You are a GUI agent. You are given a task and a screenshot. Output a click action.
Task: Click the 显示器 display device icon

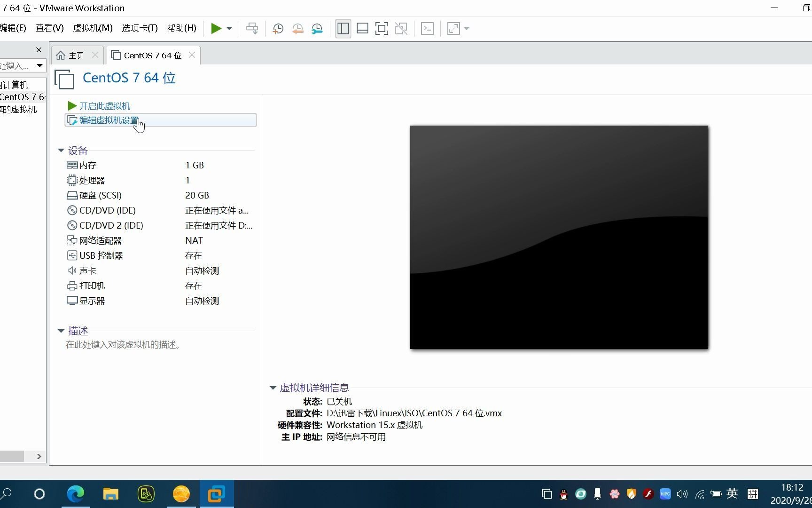click(72, 301)
